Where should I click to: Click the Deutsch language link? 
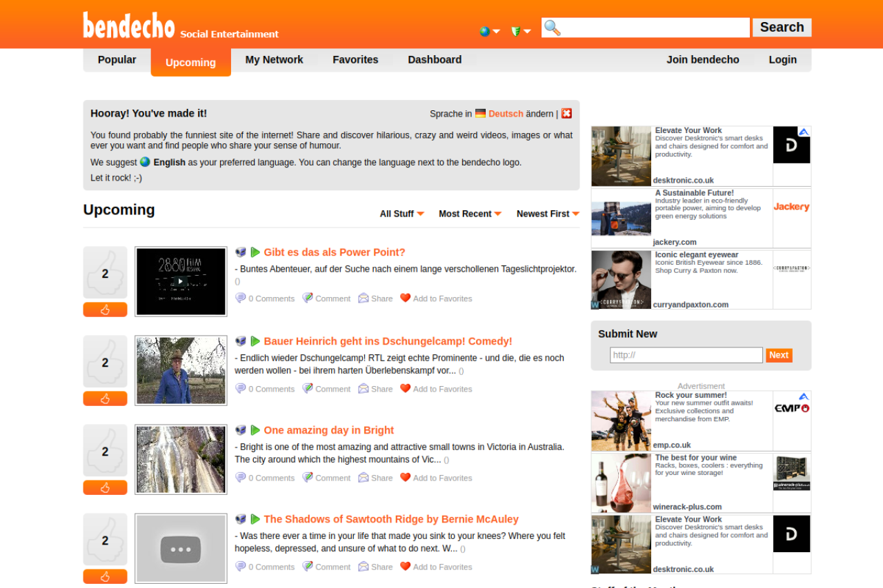pyautogui.click(x=506, y=114)
